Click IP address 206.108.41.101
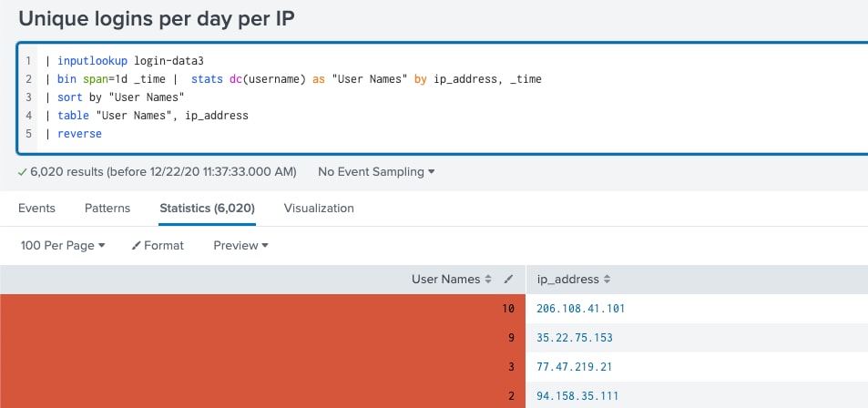Viewport: 868px width, 408px height. [x=581, y=309]
